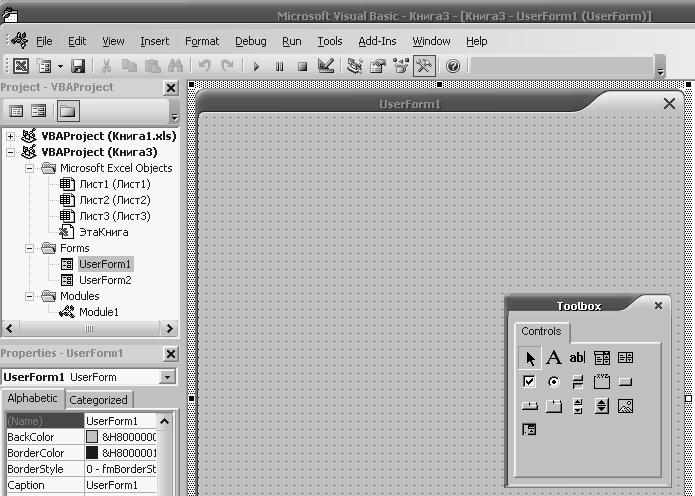Click the Break pause icon

[279, 66]
